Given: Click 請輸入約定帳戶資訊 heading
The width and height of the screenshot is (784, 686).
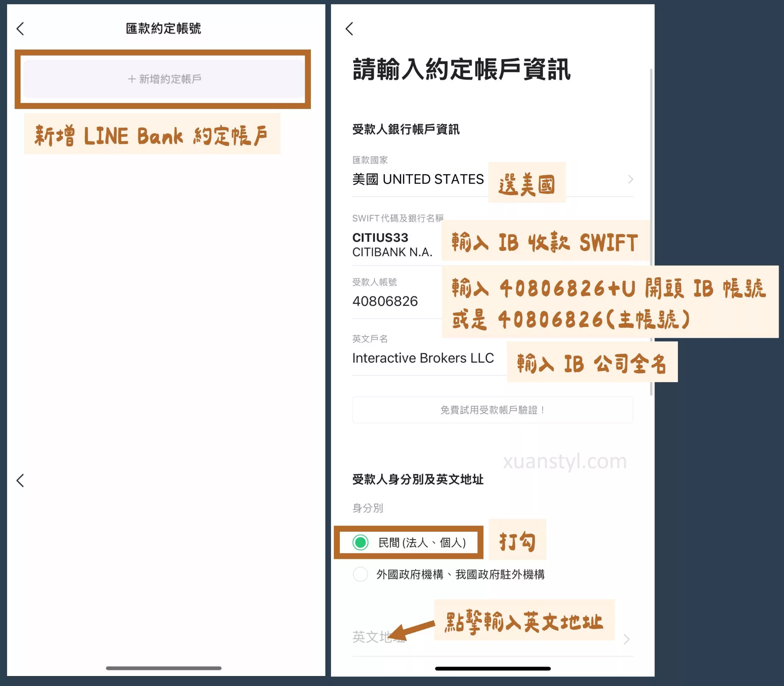Looking at the screenshot, I should [x=461, y=69].
